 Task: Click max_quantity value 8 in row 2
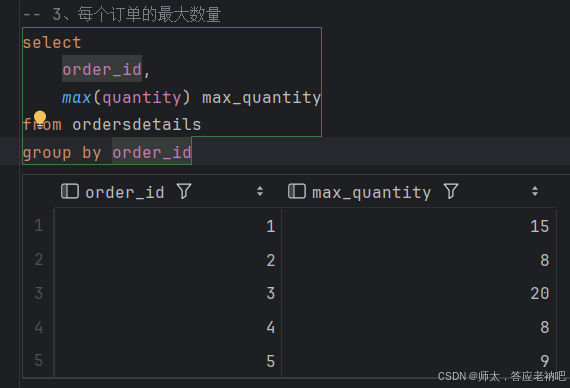click(419, 260)
